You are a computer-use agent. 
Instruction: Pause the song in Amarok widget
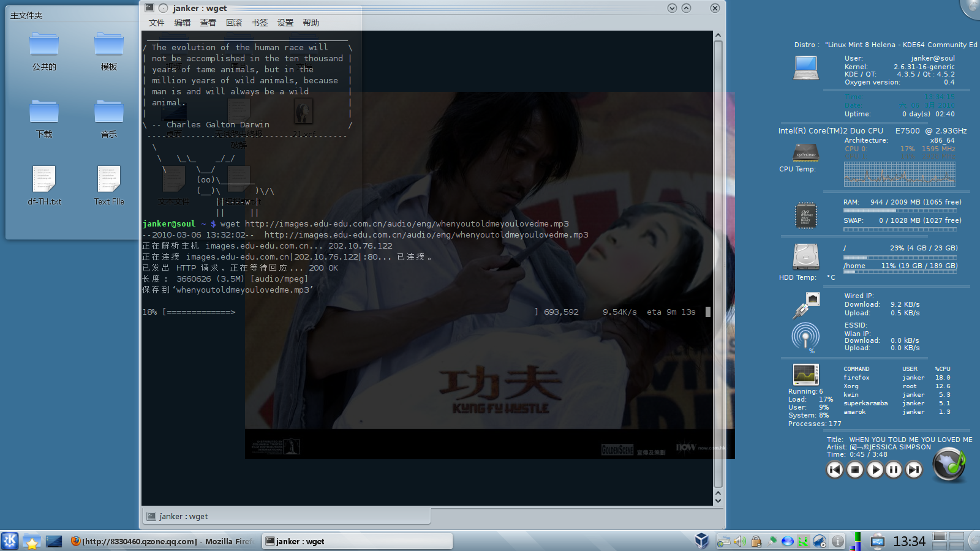pos(894,470)
